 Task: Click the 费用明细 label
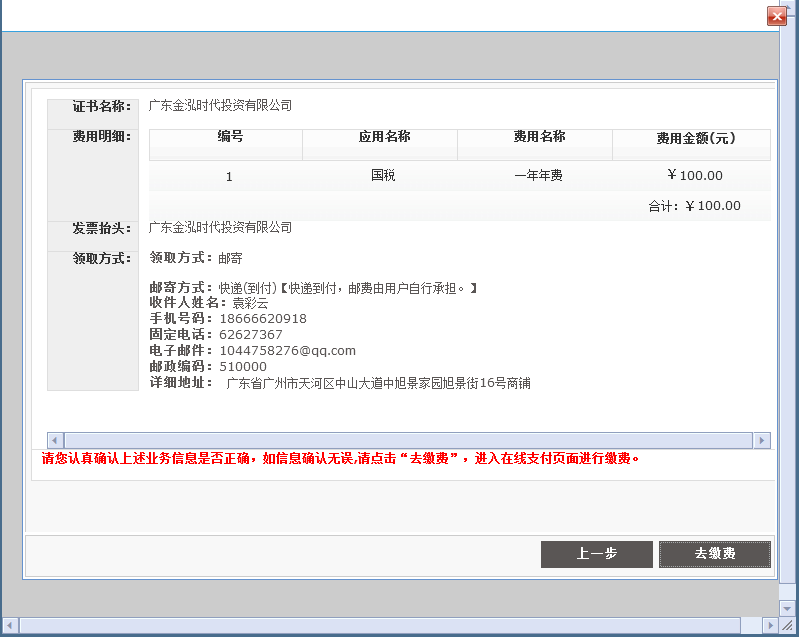(x=101, y=137)
